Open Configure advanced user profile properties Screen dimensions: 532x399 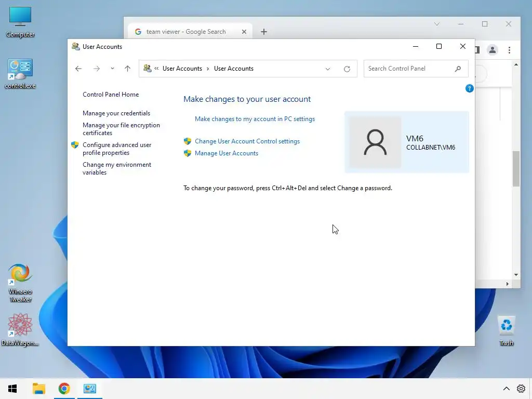pyautogui.click(x=117, y=149)
